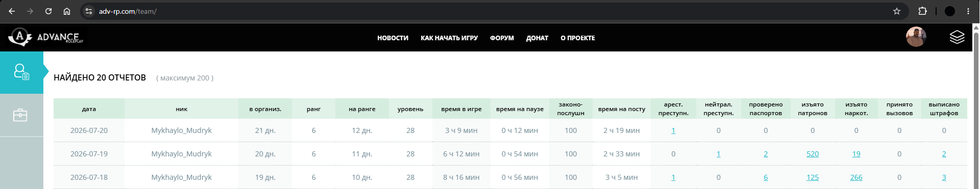980x189 pixels.
Task: Click the 'ранг' column header
Action: (313, 109)
